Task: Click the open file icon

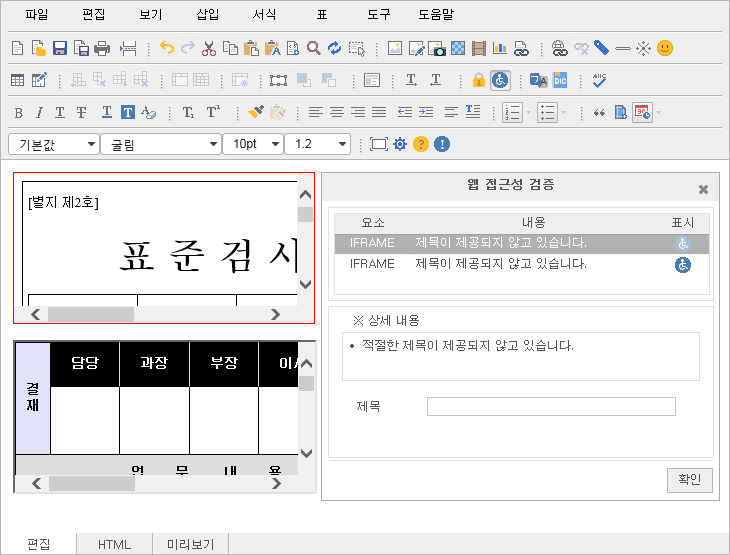Action: [38, 48]
